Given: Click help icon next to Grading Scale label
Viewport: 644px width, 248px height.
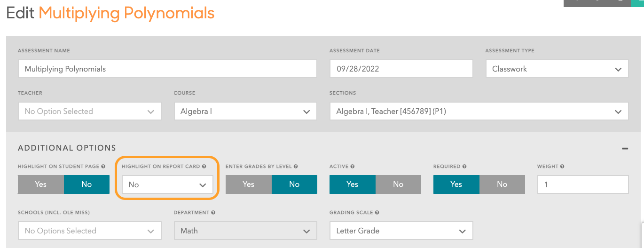Looking at the screenshot, I should [x=377, y=213].
